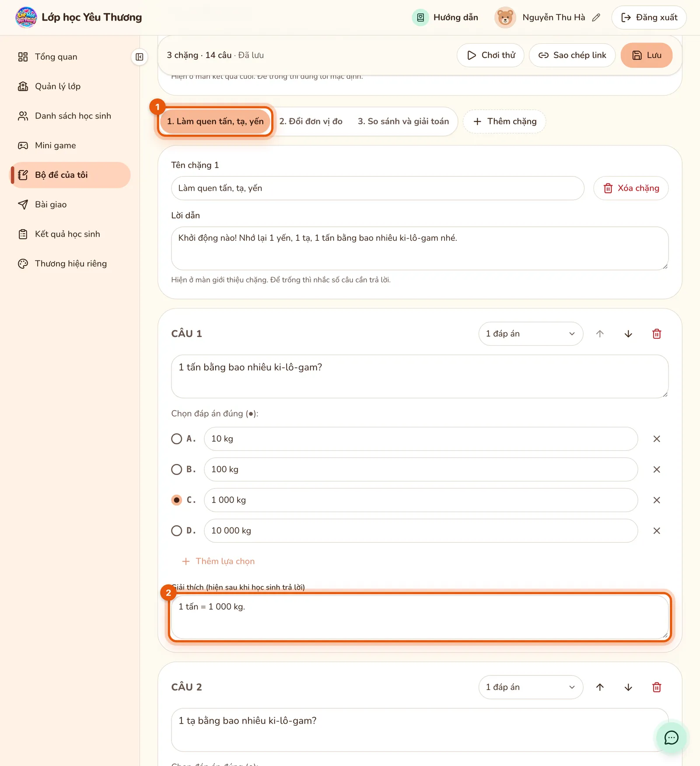
Task: Open Tổng quan in the sidebar
Action: click(x=70, y=57)
